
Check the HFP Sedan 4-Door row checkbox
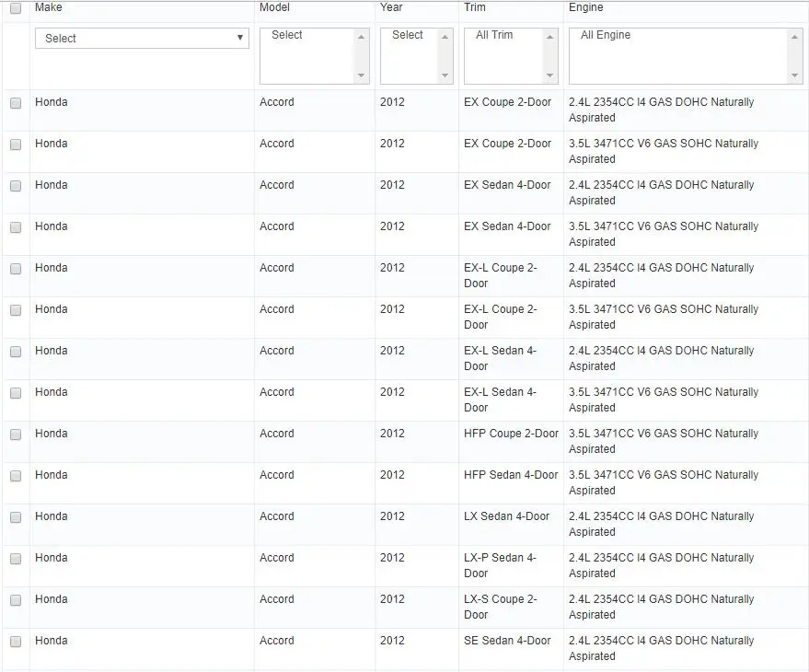coord(16,476)
